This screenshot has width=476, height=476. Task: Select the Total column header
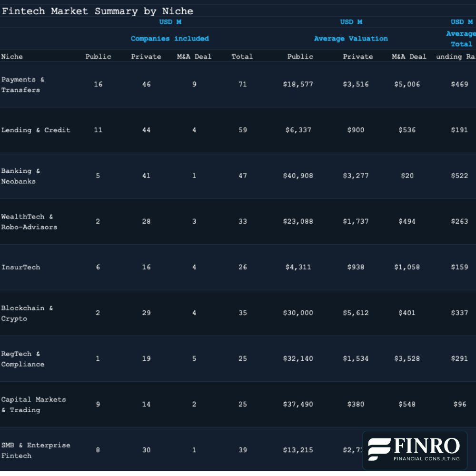pyautogui.click(x=242, y=56)
